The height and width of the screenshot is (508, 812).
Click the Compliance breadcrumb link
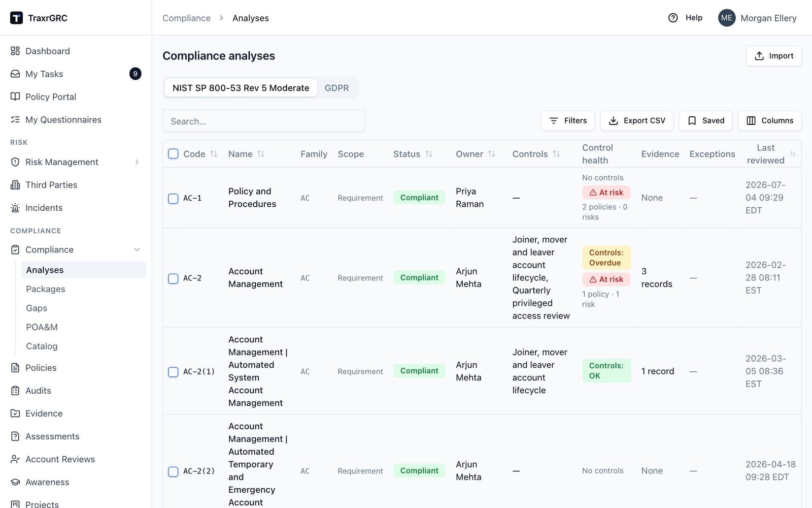[186, 18]
